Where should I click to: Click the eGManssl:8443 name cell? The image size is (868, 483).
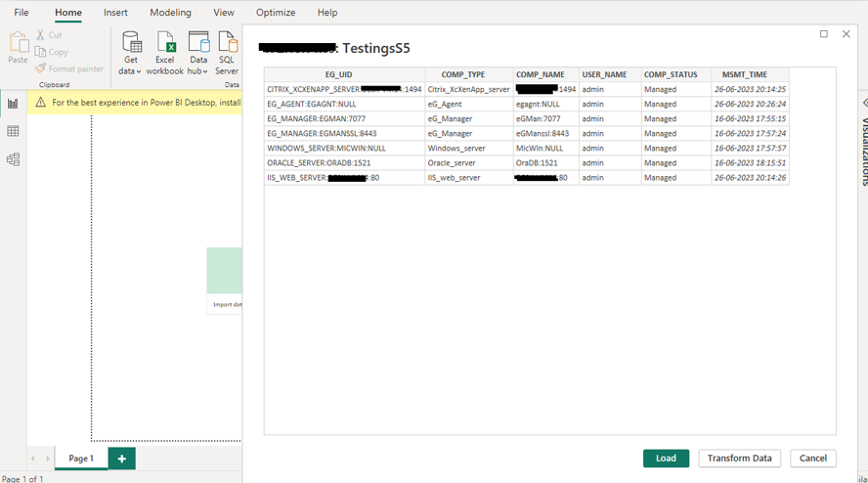(x=545, y=134)
